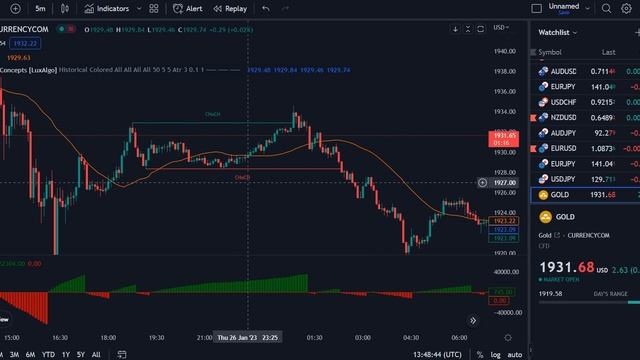Viewport: 640px width, 360px height.
Task: Click the plus button at 1927.00 price
Action: [482, 183]
